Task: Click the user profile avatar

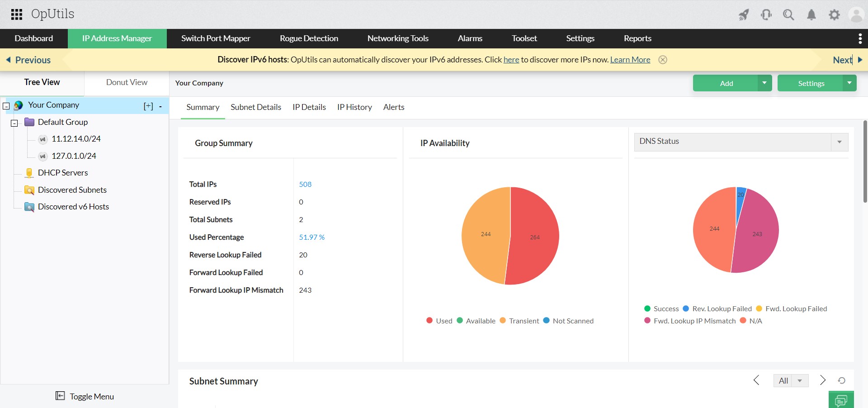Action: (x=857, y=14)
